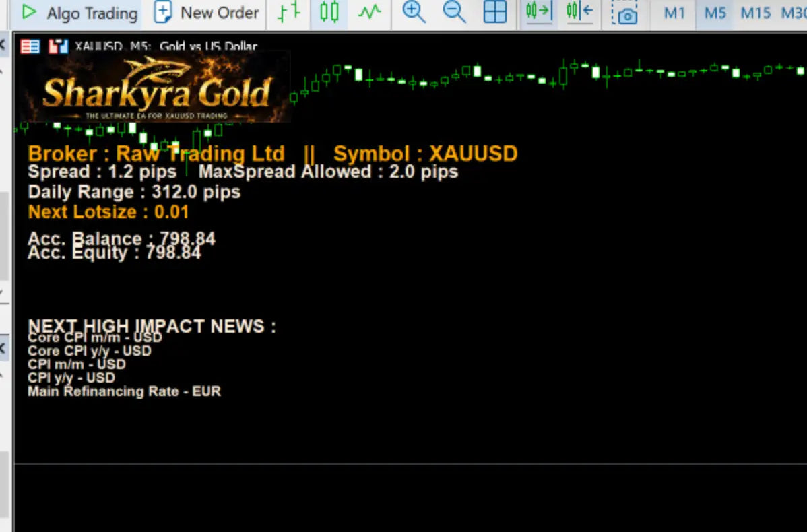This screenshot has height=532, width=807.
Task: Select the M5 timeframe
Action: click(x=715, y=13)
